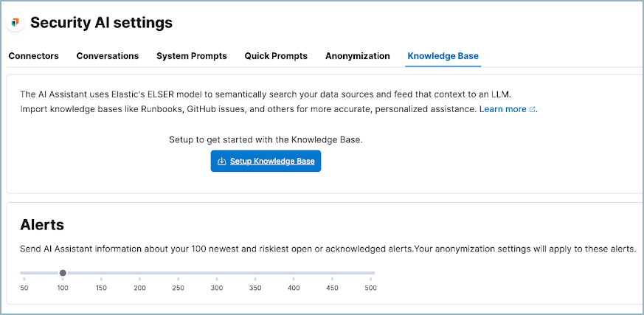Open the Anonymization tab
This screenshot has height=315, width=644.
click(358, 56)
